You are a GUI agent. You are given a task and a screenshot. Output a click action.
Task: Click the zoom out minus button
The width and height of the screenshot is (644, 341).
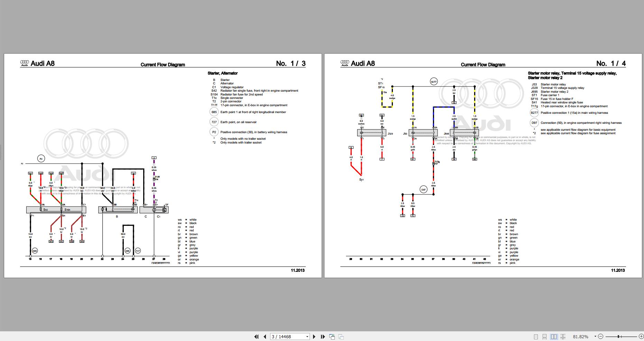pyautogui.click(x=600, y=337)
